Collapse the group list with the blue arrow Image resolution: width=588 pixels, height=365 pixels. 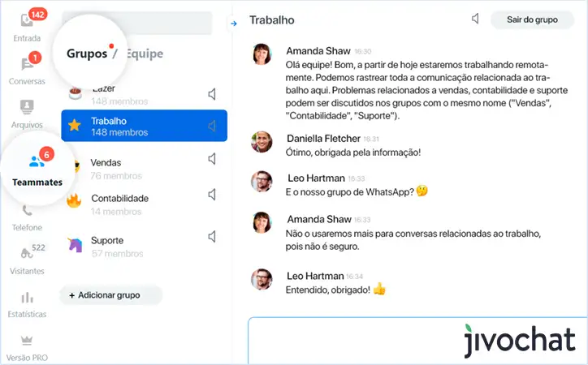tap(234, 24)
